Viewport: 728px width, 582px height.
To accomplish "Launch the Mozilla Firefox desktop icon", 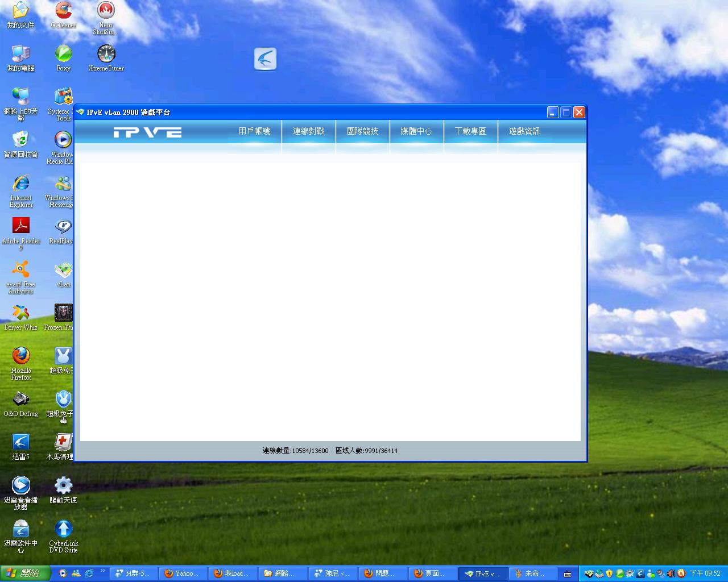I will [x=21, y=364].
